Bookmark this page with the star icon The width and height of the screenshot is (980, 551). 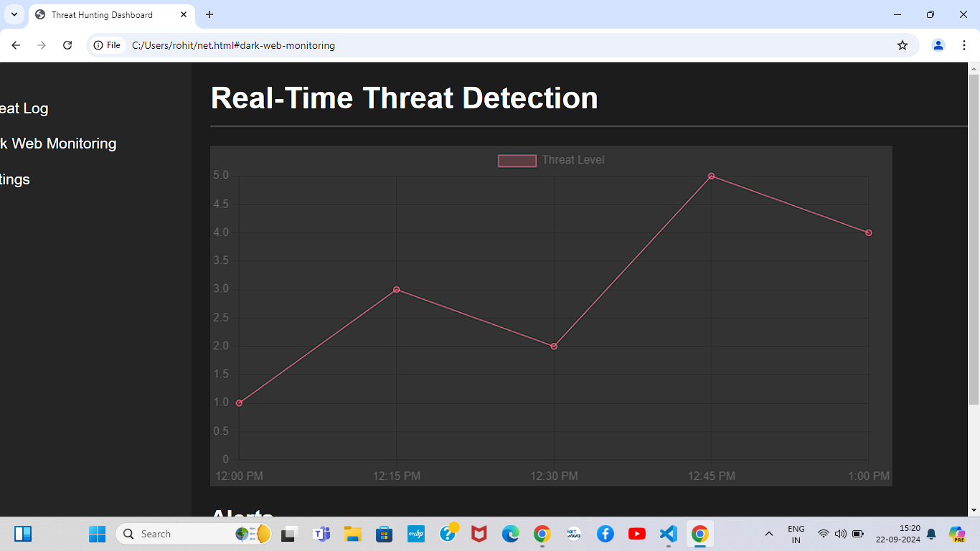(x=903, y=45)
